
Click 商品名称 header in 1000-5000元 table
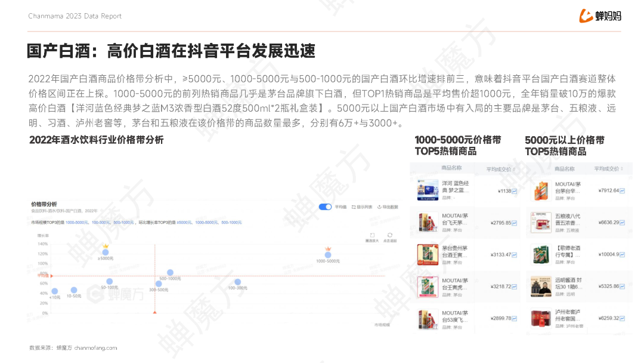(x=451, y=168)
